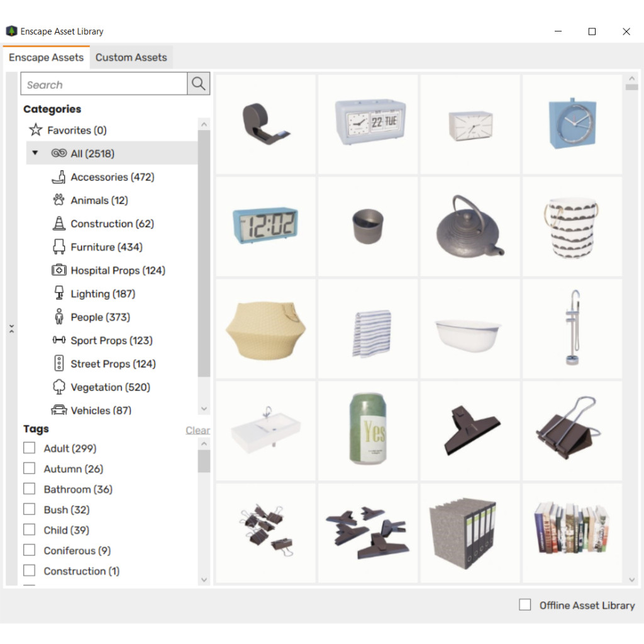The width and height of the screenshot is (644, 644).
Task: Click the All categories infinity icon
Action: coord(58,153)
